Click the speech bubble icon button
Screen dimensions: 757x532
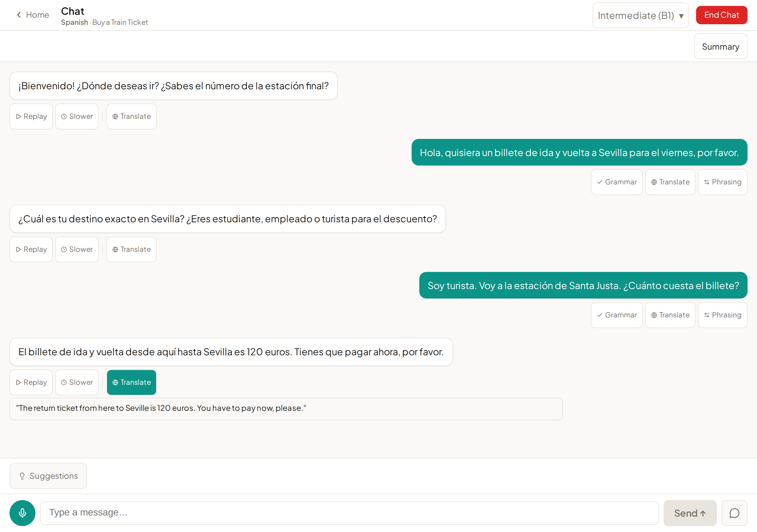[734, 513]
